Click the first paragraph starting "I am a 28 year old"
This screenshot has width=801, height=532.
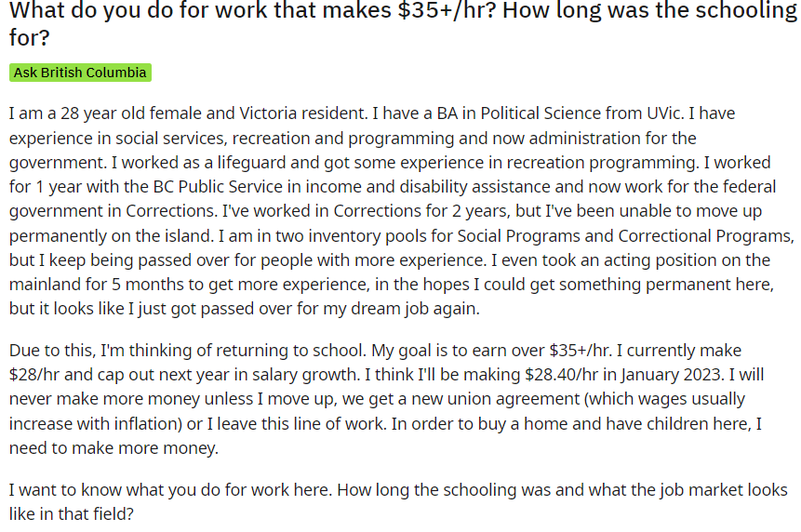402,211
